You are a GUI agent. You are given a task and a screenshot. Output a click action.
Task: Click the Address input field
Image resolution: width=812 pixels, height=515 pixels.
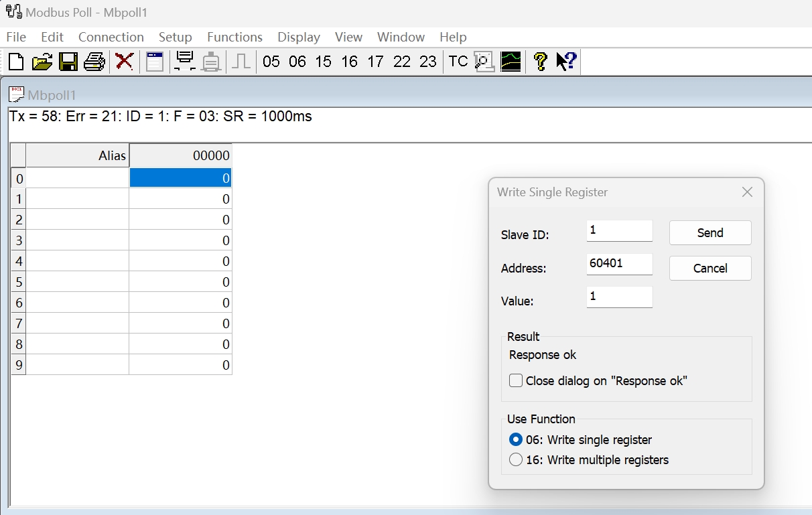(619, 264)
